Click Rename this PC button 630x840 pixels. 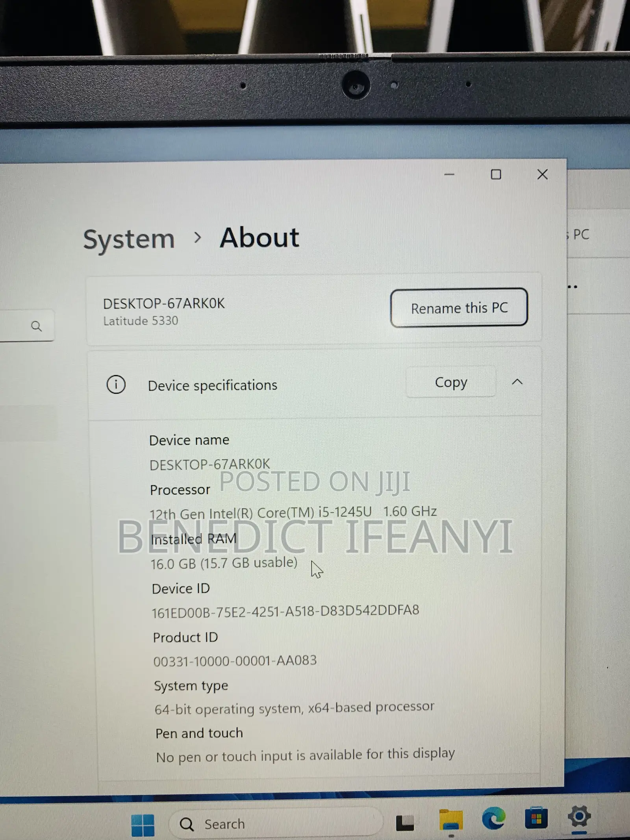(459, 307)
